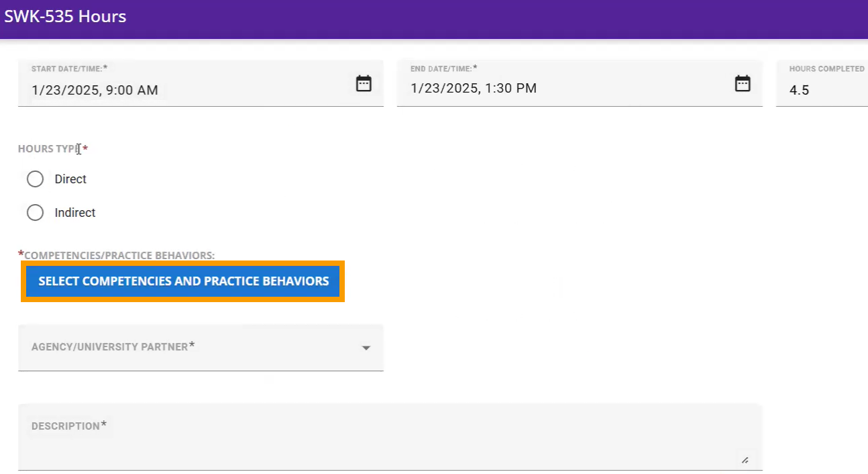Screen dimensions: 868x474
Task: Open calendar picker for Start Date/Time
Action: 364,84
